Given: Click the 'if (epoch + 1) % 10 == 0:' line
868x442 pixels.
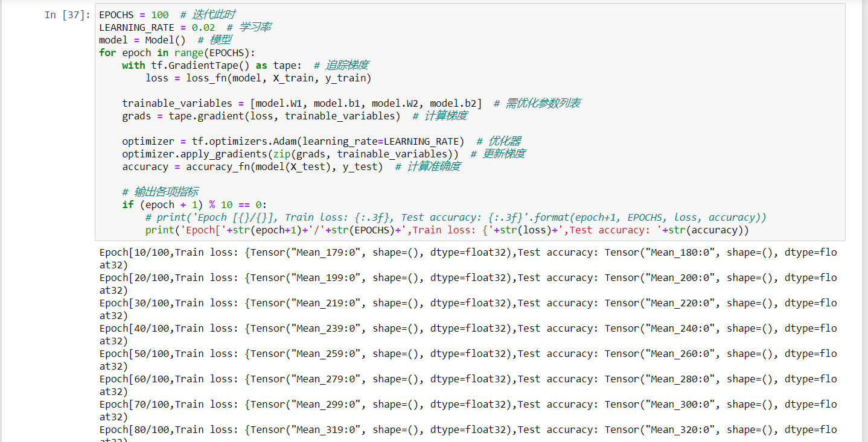Looking at the screenshot, I should click(x=194, y=204).
